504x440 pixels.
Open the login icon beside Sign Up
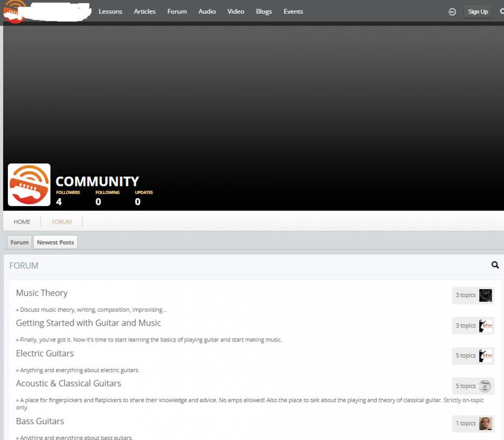[452, 12]
